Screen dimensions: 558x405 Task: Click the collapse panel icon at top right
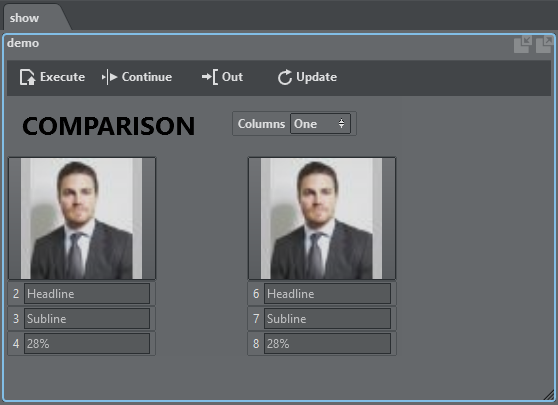[x=523, y=44]
